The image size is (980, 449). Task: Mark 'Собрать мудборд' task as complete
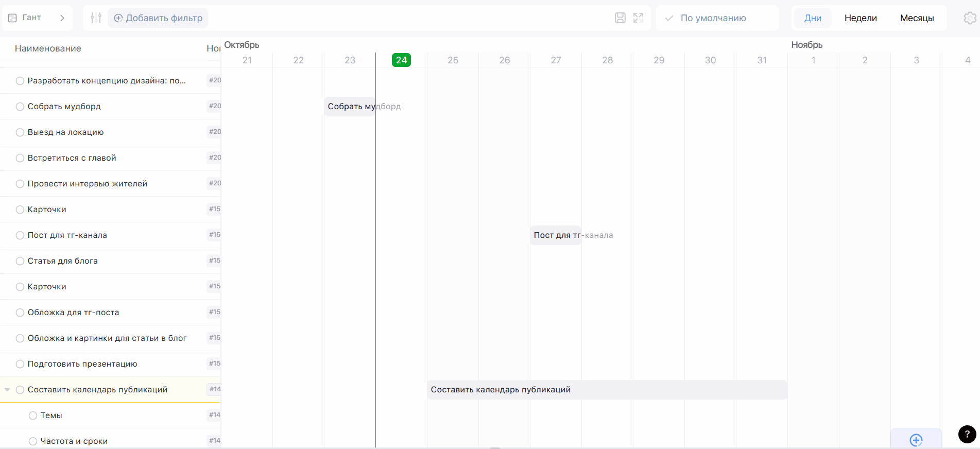20,107
